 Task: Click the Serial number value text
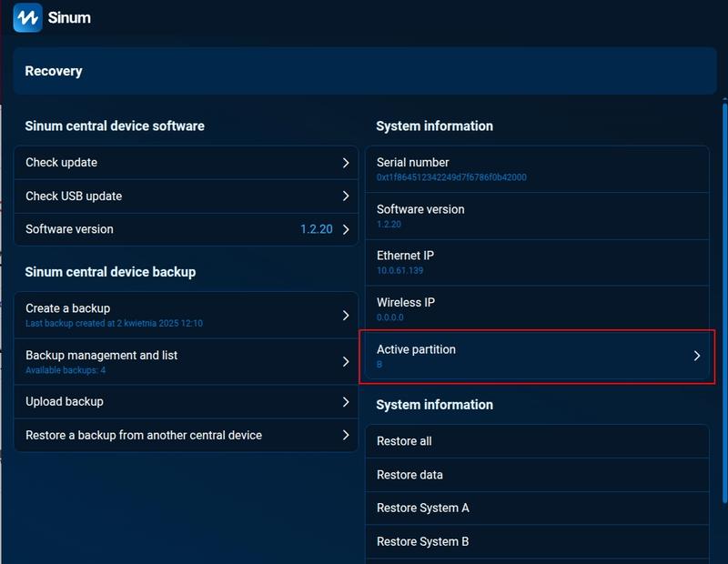pos(451,177)
